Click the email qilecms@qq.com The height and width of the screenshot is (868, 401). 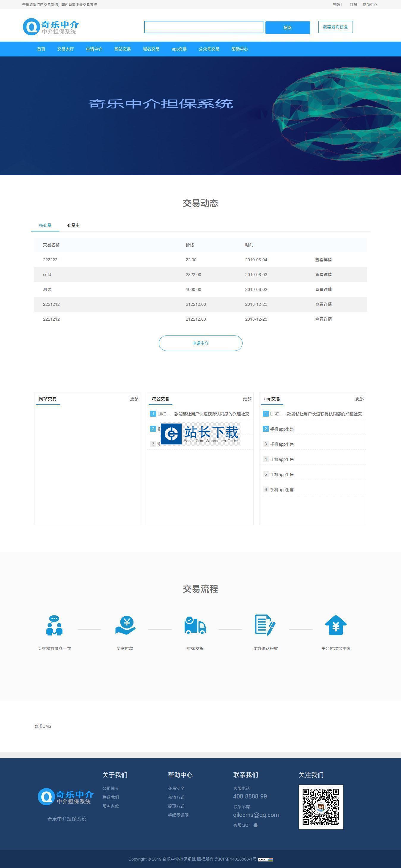(256, 815)
